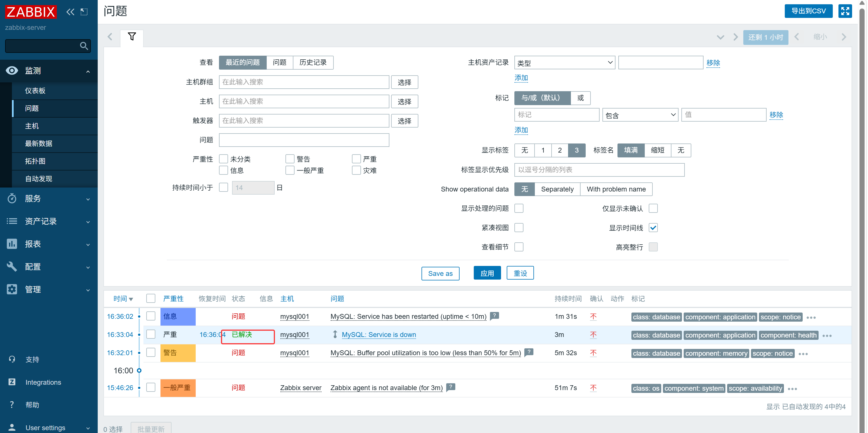Screen dimensions: 868x433
Task: Enable 仅显示未确认 checkbox
Action: [653, 208]
